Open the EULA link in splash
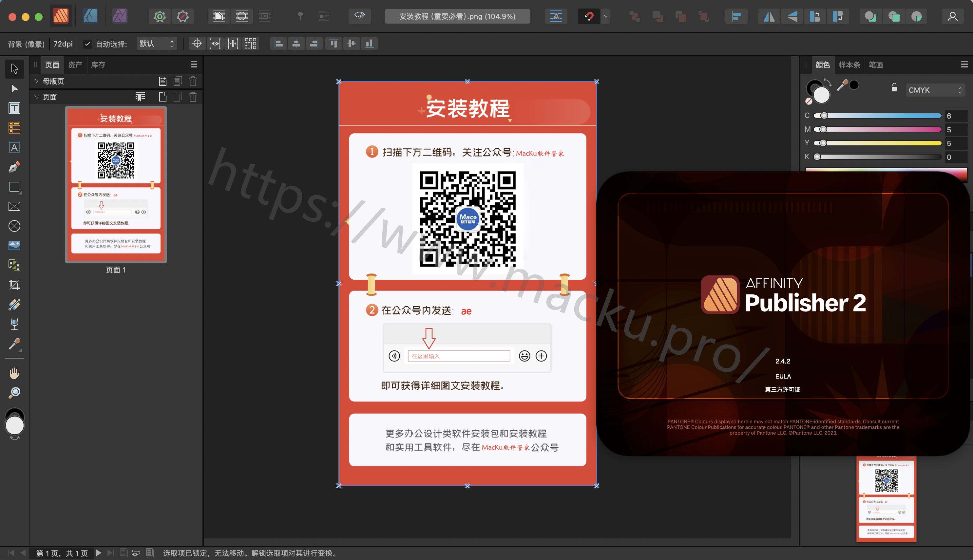The width and height of the screenshot is (973, 560). 783,377
